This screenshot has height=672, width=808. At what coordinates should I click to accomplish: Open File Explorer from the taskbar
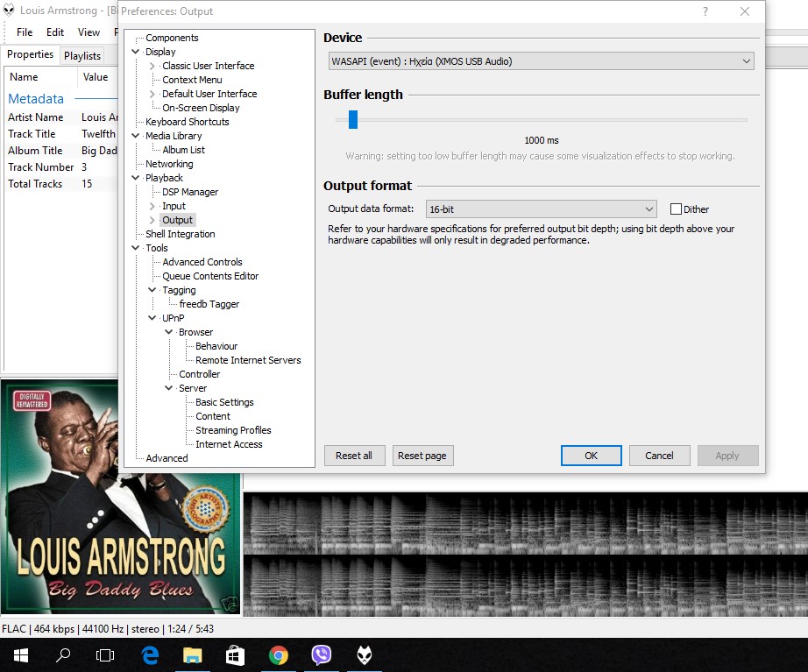(192, 654)
